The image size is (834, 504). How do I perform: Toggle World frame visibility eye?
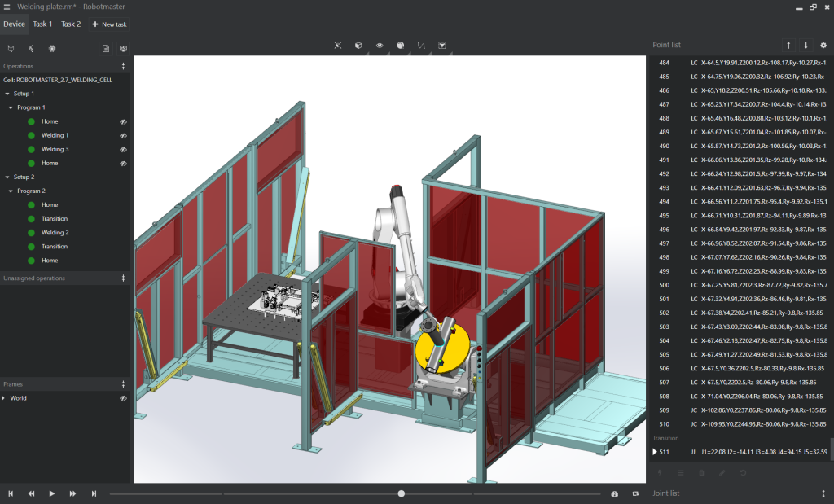point(123,398)
